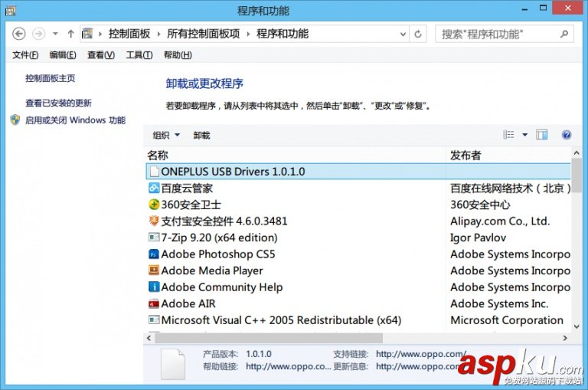Open 启用或关闭 Windows 功能 link
This screenshot has width=588, height=390.
75,120
